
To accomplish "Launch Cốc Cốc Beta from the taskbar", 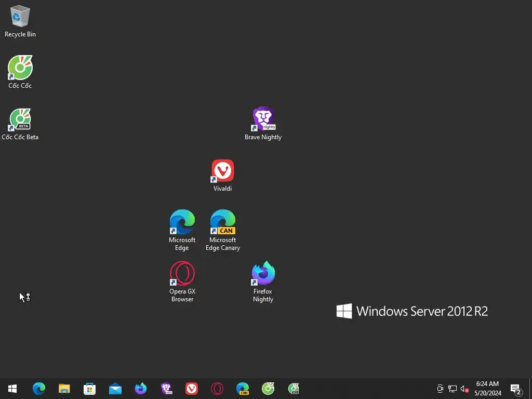I will tap(294, 389).
